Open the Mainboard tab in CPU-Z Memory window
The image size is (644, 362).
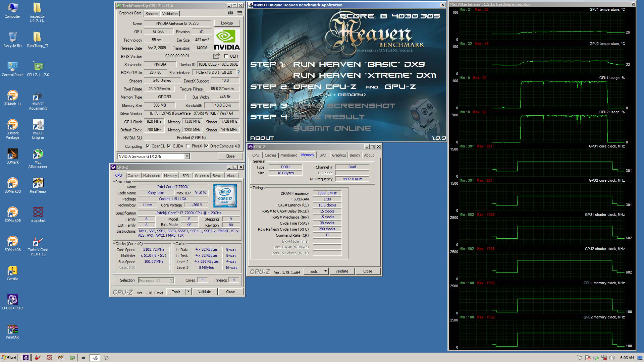point(288,155)
